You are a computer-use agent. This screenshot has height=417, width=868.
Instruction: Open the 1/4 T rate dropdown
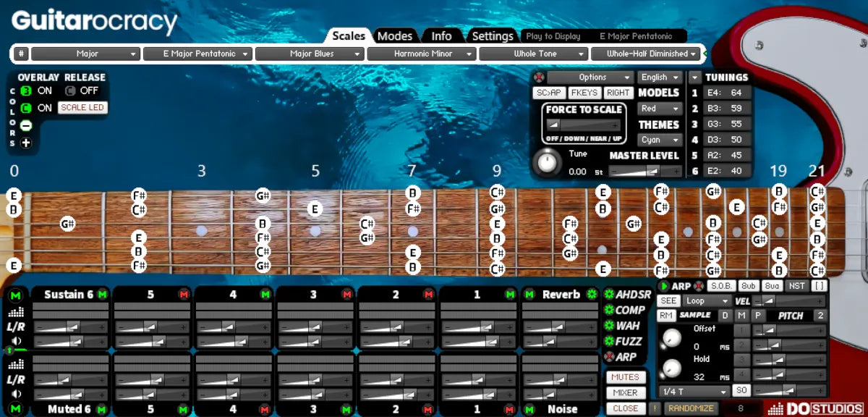coord(694,392)
